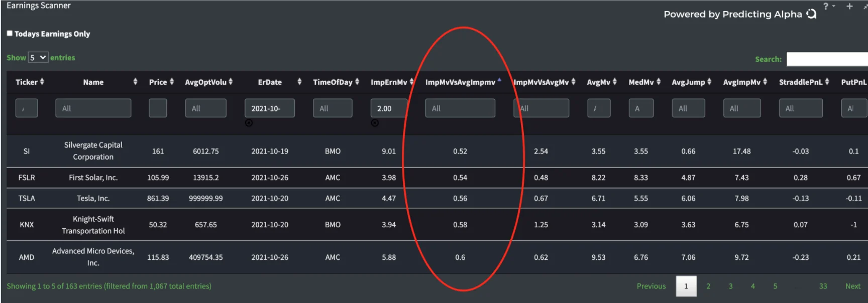Go to page 3
This screenshot has height=303, width=868.
[x=730, y=286]
